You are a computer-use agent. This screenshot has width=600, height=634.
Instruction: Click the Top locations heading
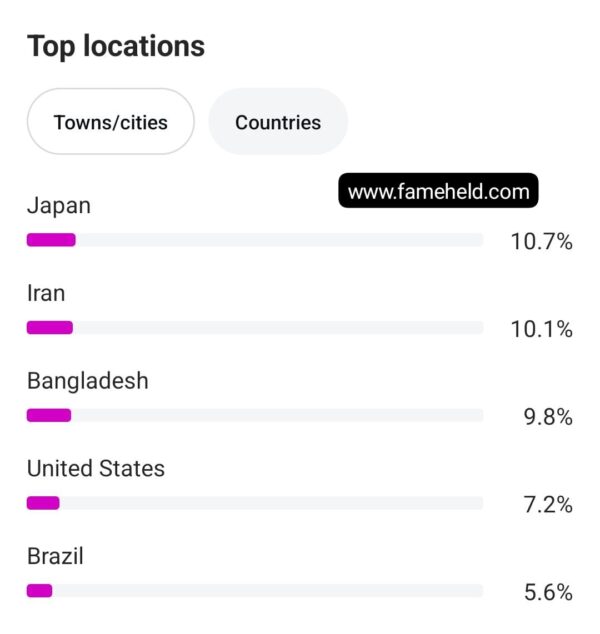(116, 47)
